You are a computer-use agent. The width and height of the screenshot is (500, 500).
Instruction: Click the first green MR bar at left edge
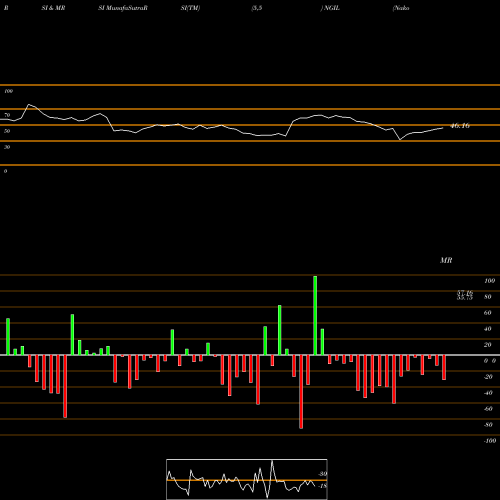click(8, 337)
